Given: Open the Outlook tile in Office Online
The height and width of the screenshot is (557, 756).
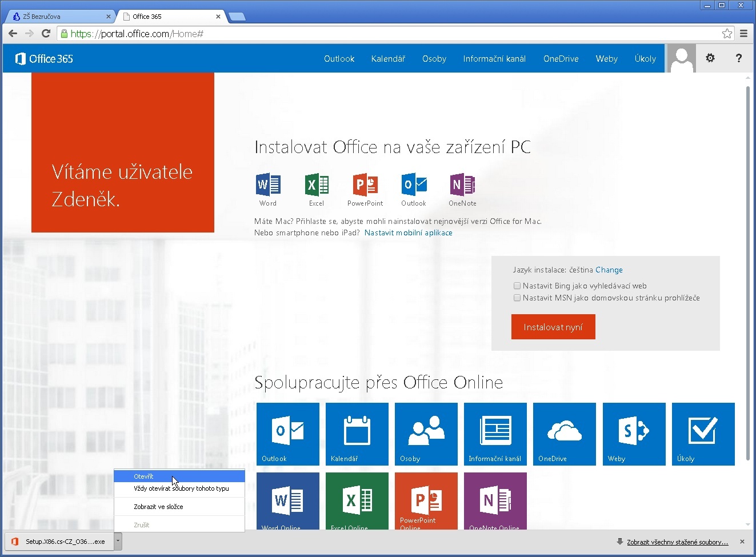Looking at the screenshot, I should (288, 434).
